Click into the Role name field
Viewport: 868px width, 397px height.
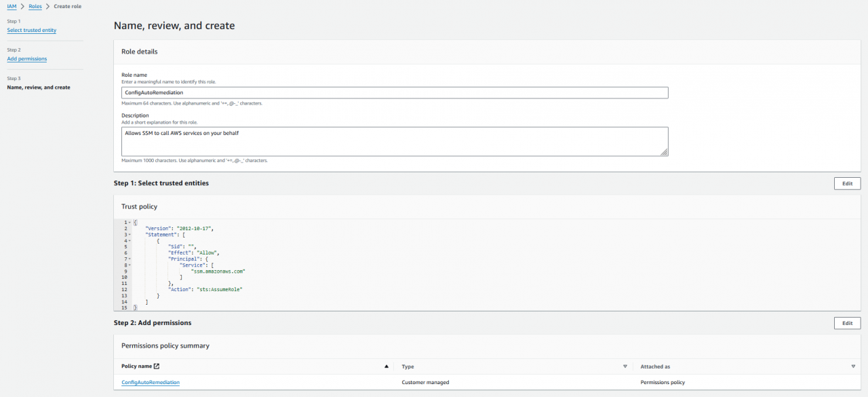394,92
